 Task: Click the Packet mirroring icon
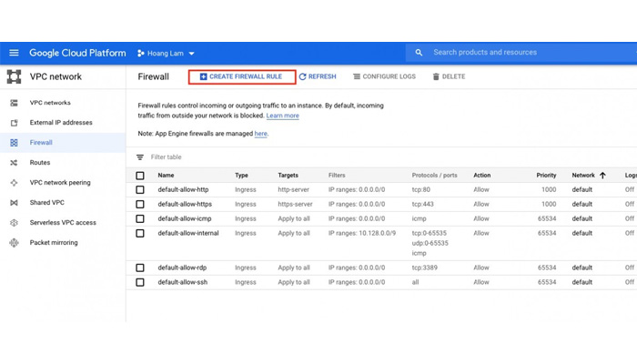coord(14,243)
